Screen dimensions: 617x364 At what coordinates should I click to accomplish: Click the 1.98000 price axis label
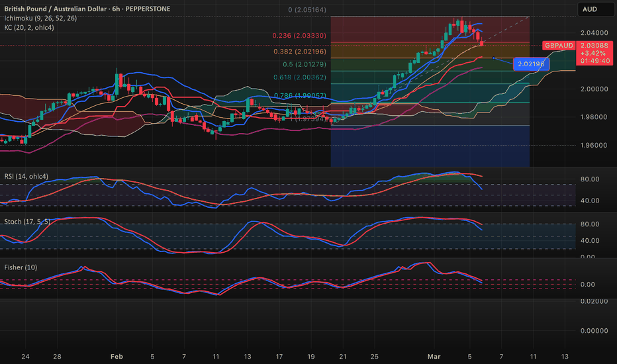pos(594,117)
